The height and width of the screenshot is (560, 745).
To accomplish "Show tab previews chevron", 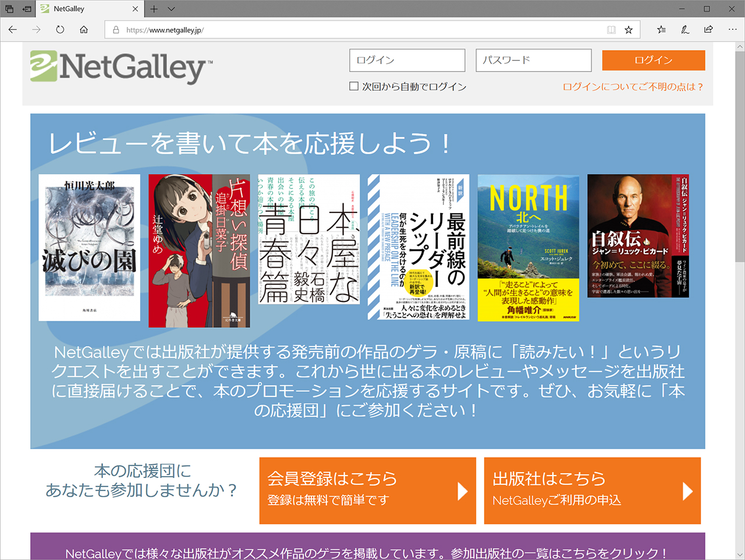I will click(x=171, y=9).
